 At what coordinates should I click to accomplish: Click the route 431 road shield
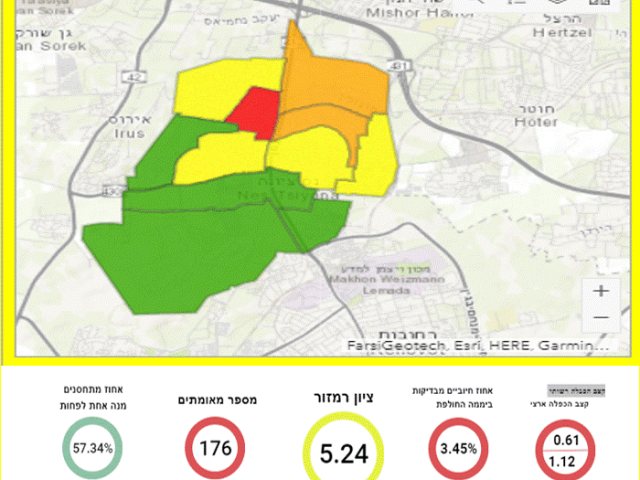(x=399, y=66)
